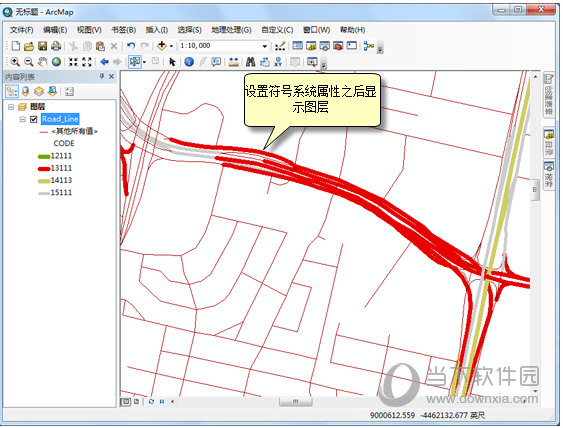Toggle Road_Line layer visibility checkbox

point(34,119)
